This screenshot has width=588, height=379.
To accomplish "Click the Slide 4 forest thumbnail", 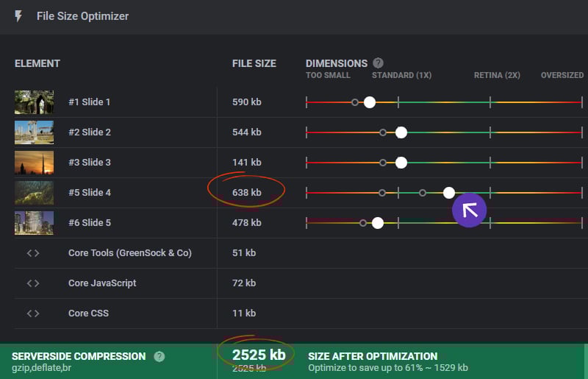I will (34, 192).
